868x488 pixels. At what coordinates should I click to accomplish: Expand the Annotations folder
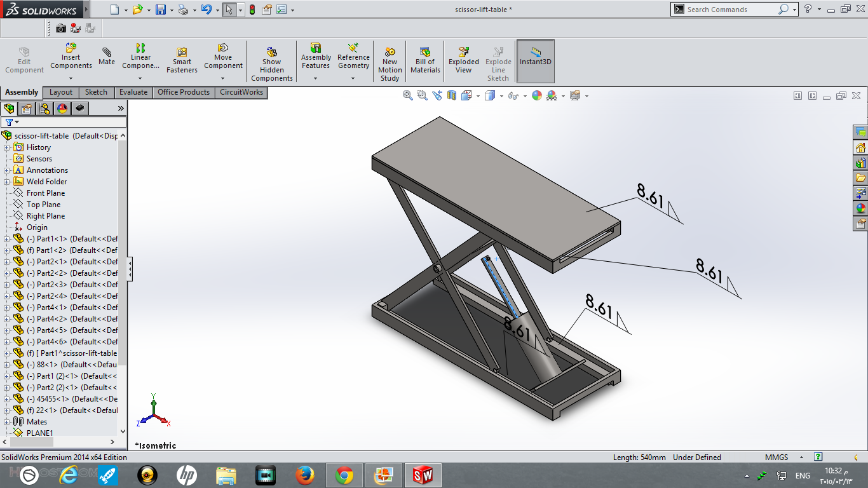pos(7,170)
